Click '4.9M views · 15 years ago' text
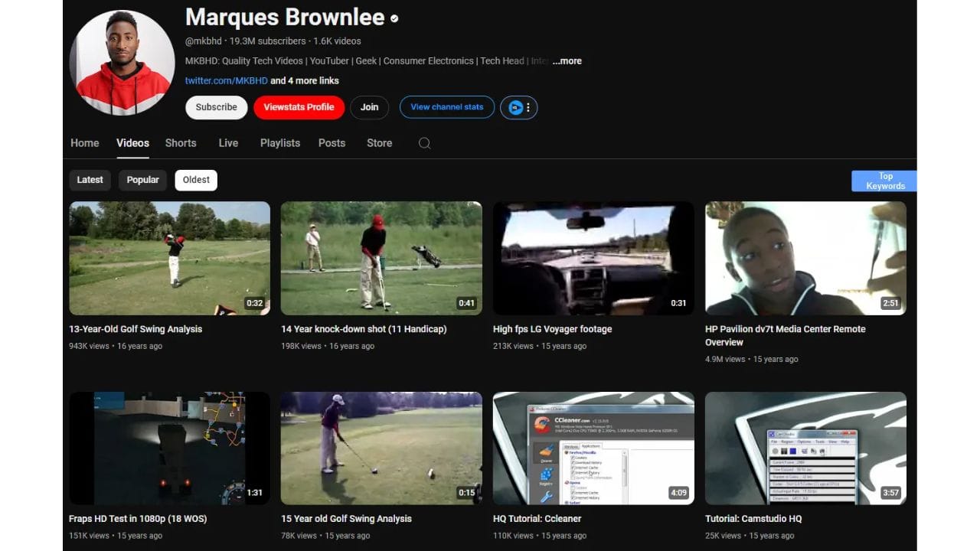 [x=751, y=359]
